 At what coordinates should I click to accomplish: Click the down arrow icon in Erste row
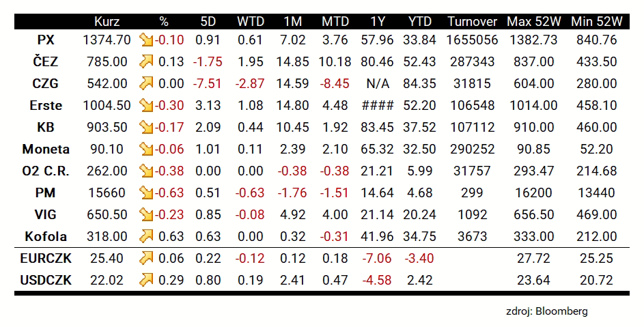(x=145, y=105)
